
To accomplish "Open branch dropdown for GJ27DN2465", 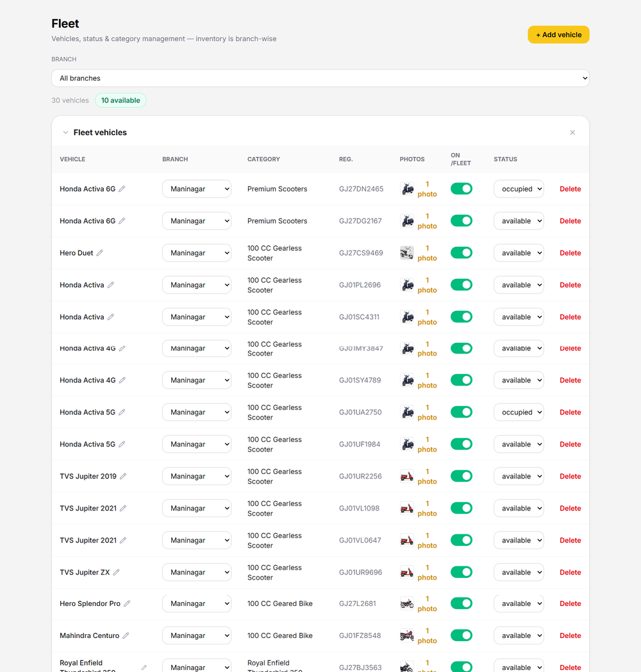I will (x=197, y=189).
